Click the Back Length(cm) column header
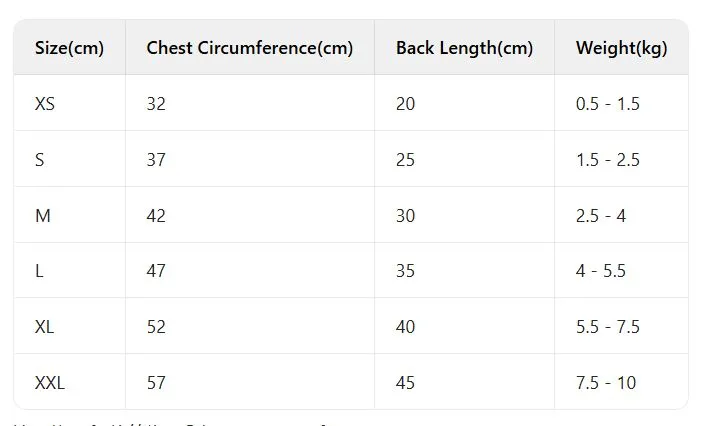Screen dimensions: 709x426 coord(464,48)
